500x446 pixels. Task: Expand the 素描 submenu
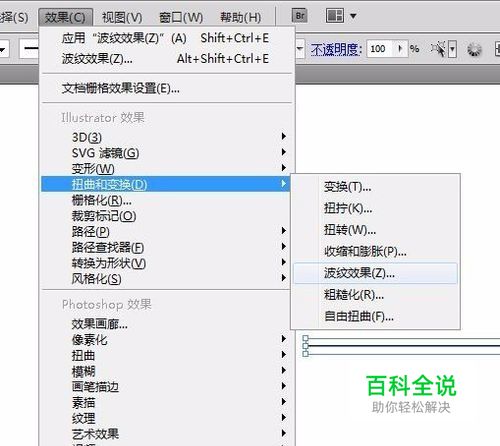click(166, 402)
